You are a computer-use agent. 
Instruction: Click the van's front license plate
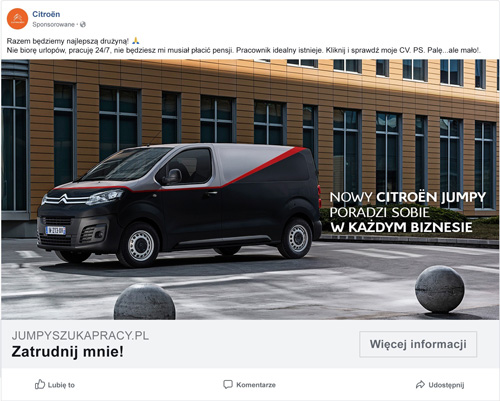(55, 230)
